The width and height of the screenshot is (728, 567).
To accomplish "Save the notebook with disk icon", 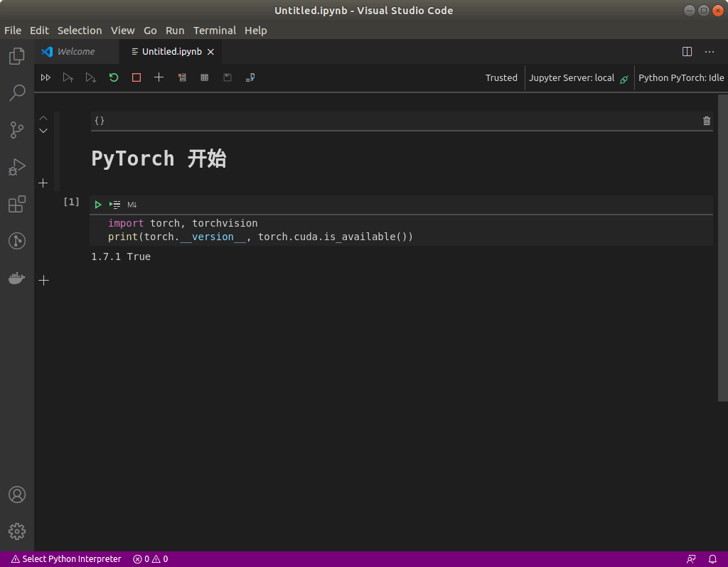I will point(227,77).
